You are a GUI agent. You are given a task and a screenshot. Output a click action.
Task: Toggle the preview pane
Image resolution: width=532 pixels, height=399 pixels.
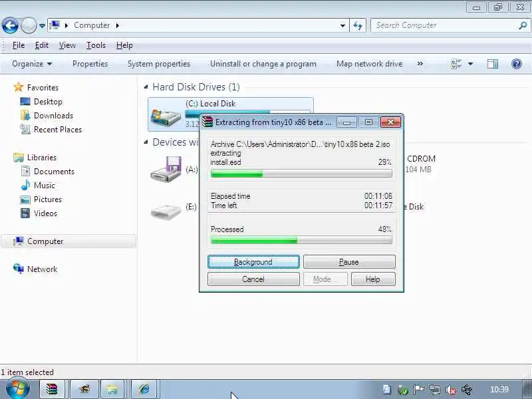tap(493, 64)
